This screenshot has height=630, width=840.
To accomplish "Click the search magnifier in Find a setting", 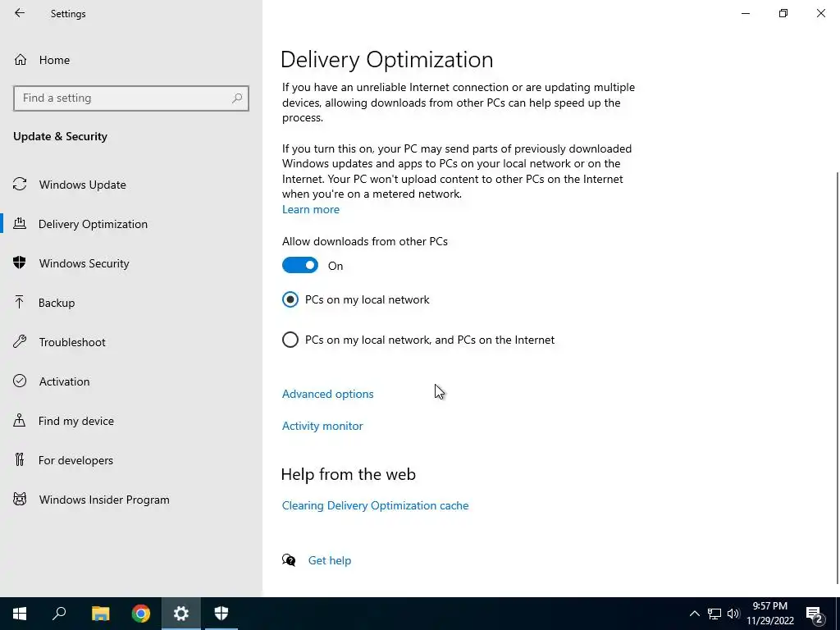I will (237, 98).
